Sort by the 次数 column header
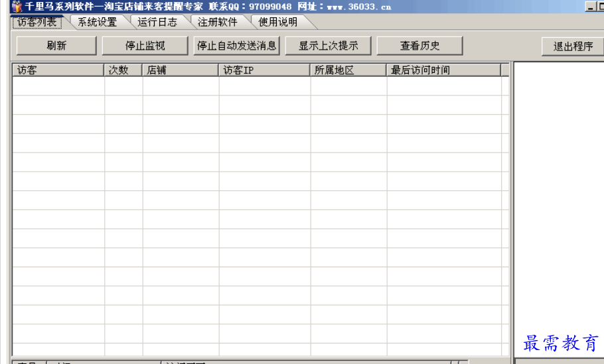The height and width of the screenshot is (364, 604). pyautogui.click(x=123, y=70)
